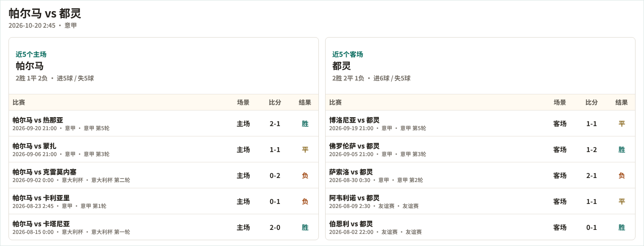
Task: Click the 1-1 score for 博洛尼亚 vs 都灵
Action: point(592,123)
